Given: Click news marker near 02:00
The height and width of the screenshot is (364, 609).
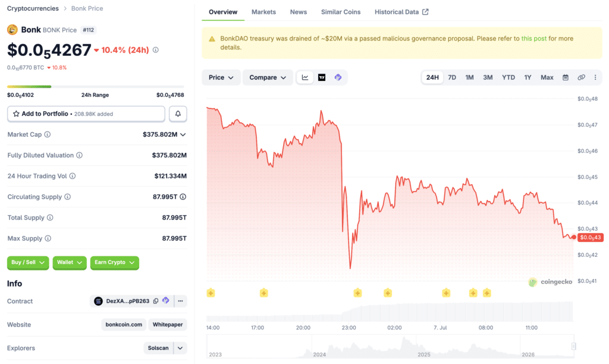Looking at the screenshot, I should tap(388, 293).
